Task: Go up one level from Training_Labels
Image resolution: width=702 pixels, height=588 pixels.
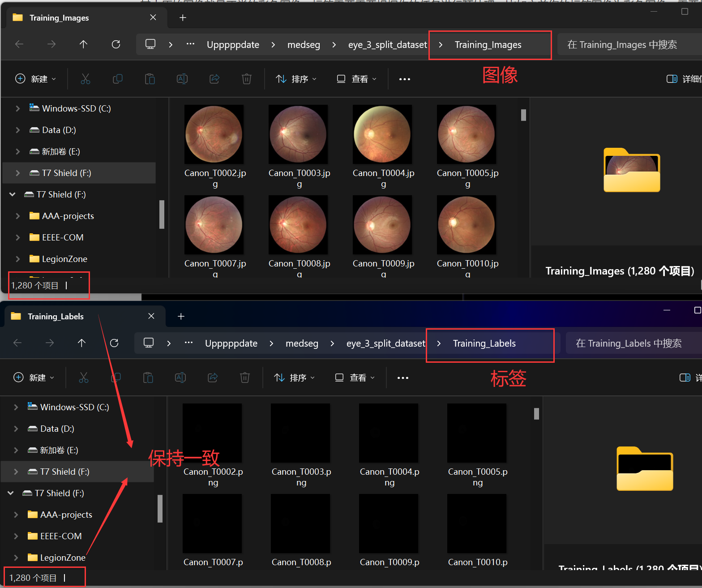Action: coord(81,343)
